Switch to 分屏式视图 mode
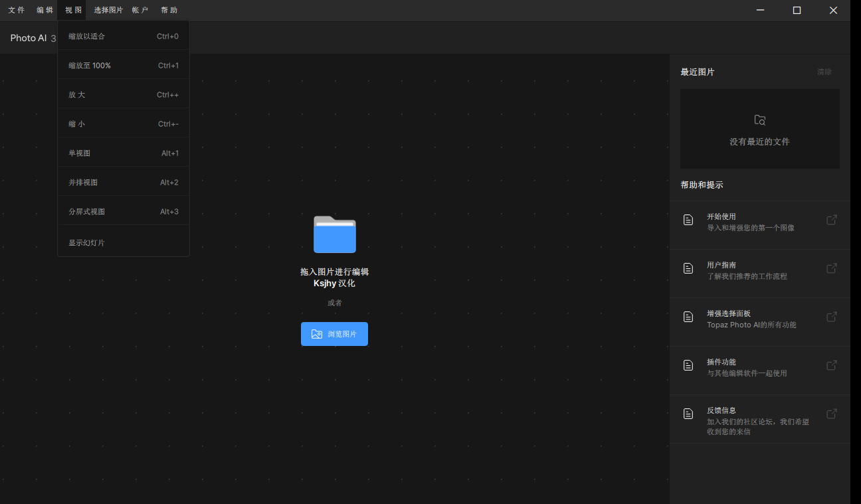Image resolution: width=861 pixels, height=504 pixels. pyautogui.click(x=124, y=212)
